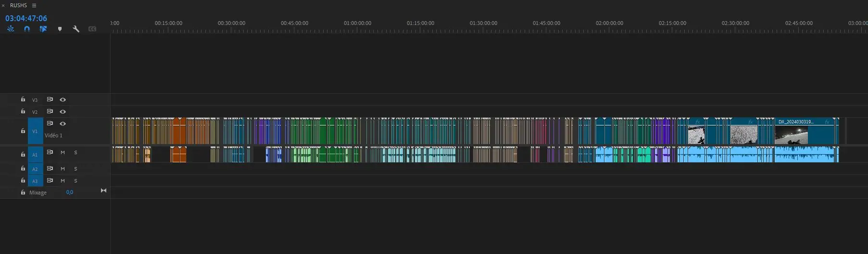Image resolution: width=868 pixels, height=254 pixels.
Task: Solo audio track A2
Action: [x=75, y=169]
